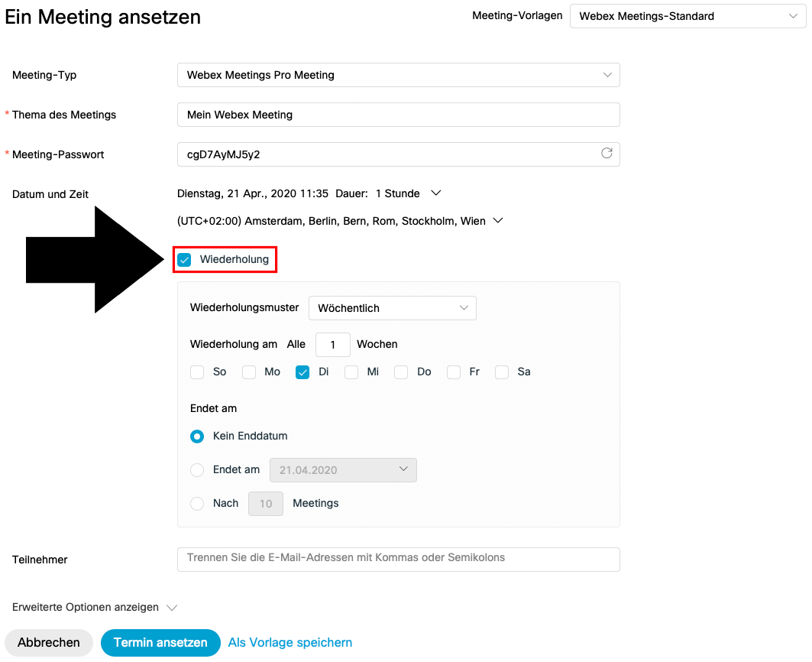Uncheck the Di (Tuesday) checkbox
Viewport: 812px width, 662px height.
302,372
